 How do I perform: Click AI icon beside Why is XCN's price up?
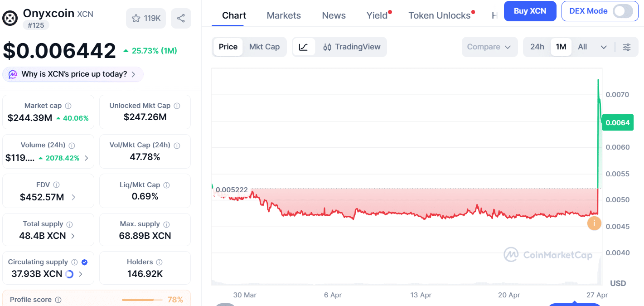click(x=13, y=74)
